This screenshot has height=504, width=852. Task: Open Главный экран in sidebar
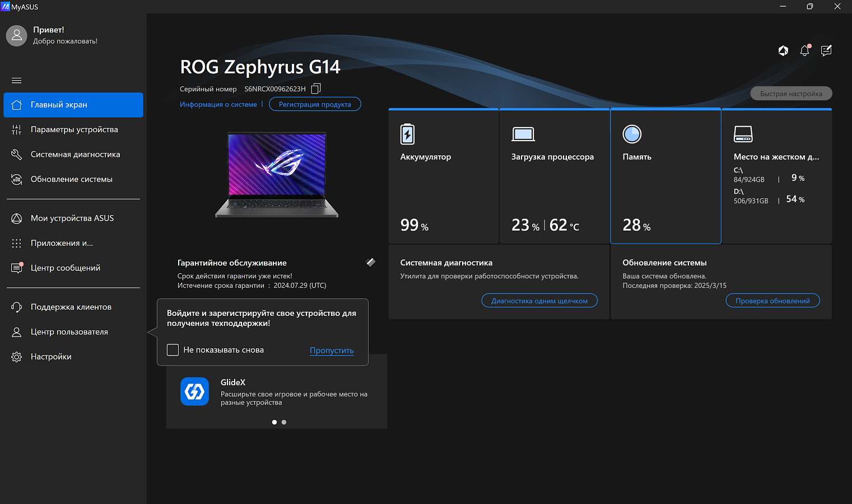(73, 105)
